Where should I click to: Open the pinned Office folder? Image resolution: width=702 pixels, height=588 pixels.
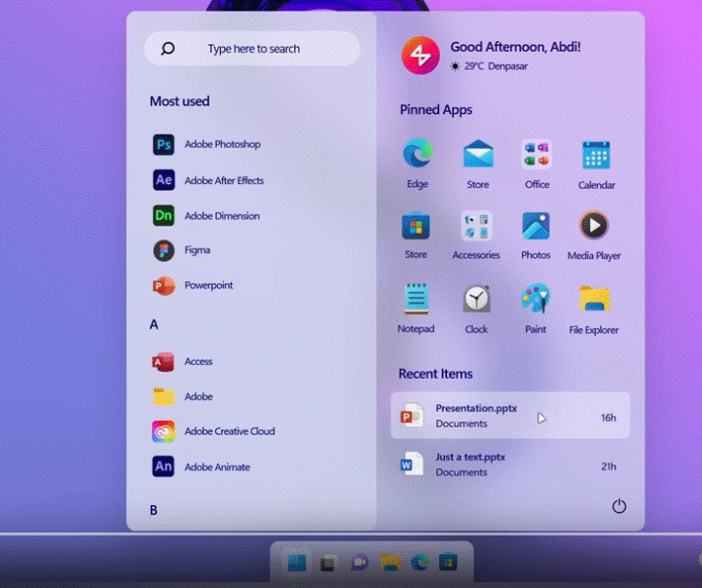[536, 164]
